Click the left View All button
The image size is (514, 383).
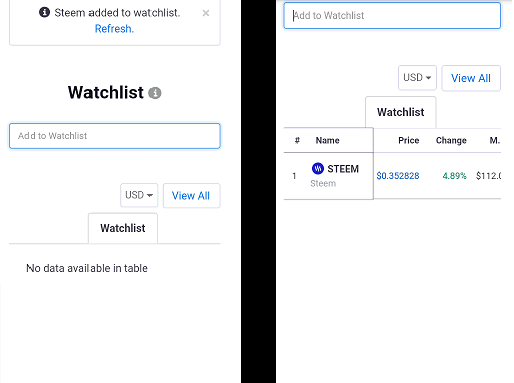(191, 196)
